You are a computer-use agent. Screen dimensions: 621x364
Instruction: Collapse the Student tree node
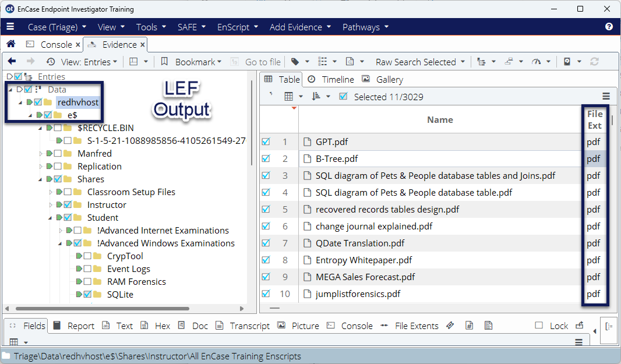(50, 218)
